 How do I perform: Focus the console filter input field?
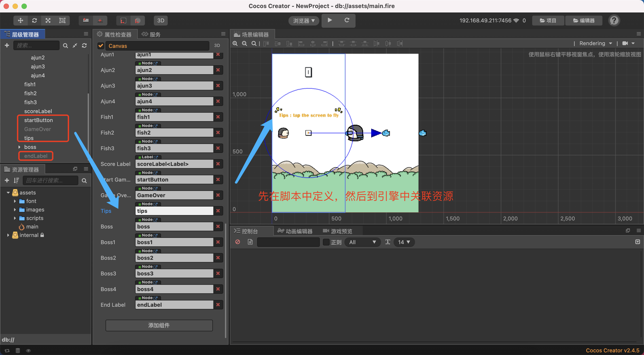pyautogui.click(x=288, y=242)
